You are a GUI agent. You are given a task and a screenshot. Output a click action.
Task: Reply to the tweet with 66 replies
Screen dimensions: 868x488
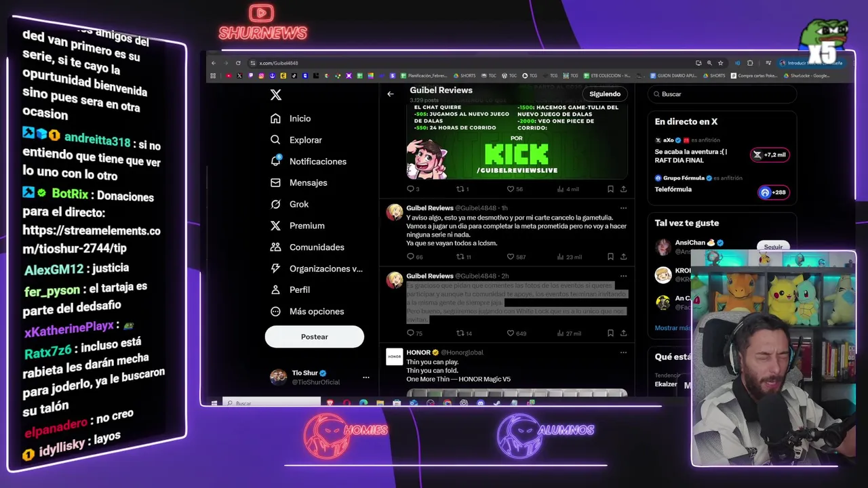pos(414,257)
